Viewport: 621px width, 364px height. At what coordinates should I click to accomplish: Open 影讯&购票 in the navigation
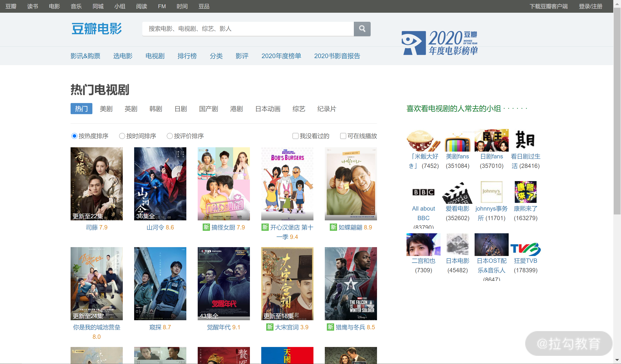(x=85, y=56)
